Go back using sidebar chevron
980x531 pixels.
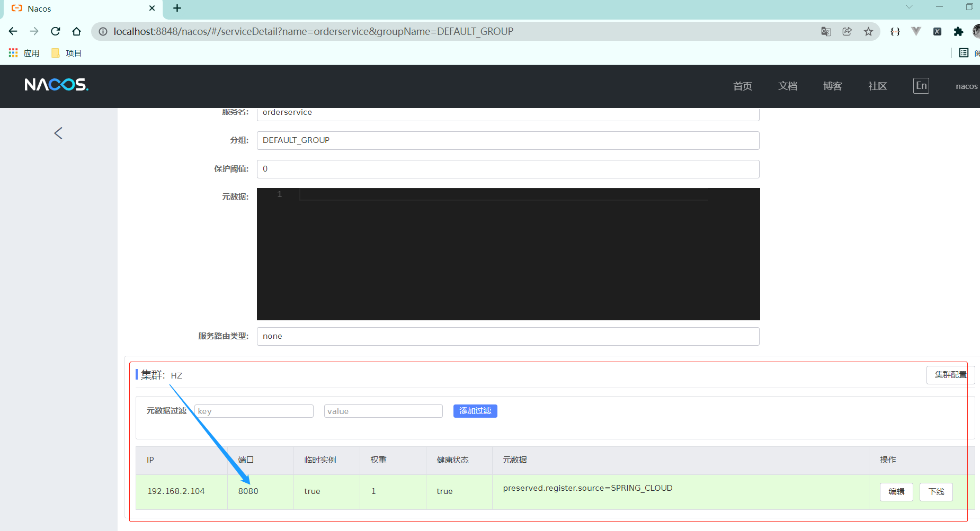click(x=58, y=133)
